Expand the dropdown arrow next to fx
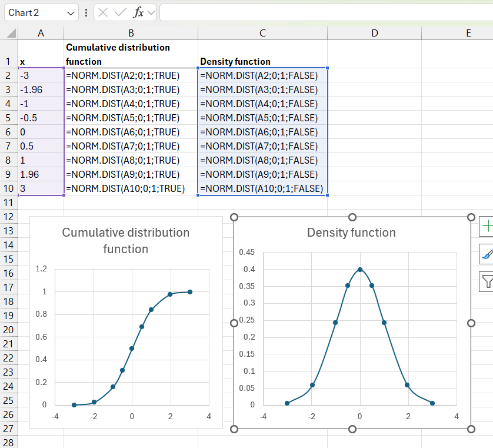The image size is (493, 448). click(151, 13)
